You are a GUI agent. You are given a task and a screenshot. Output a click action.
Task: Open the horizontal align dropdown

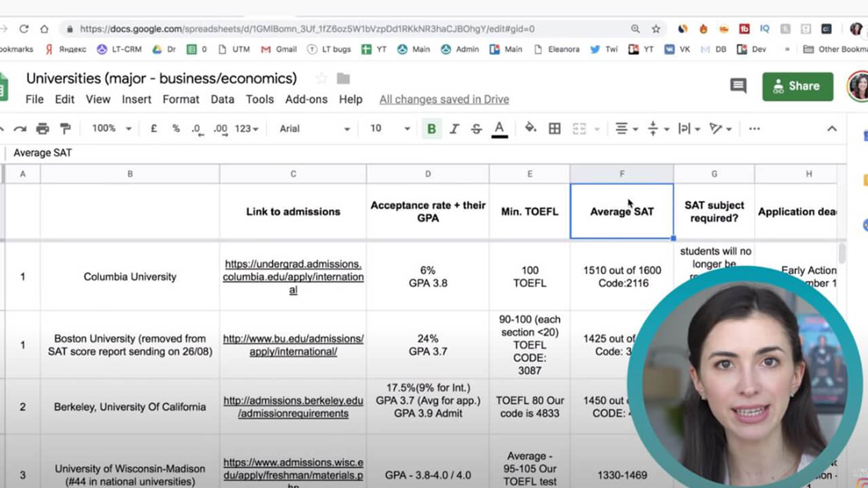tap(626, 129)
